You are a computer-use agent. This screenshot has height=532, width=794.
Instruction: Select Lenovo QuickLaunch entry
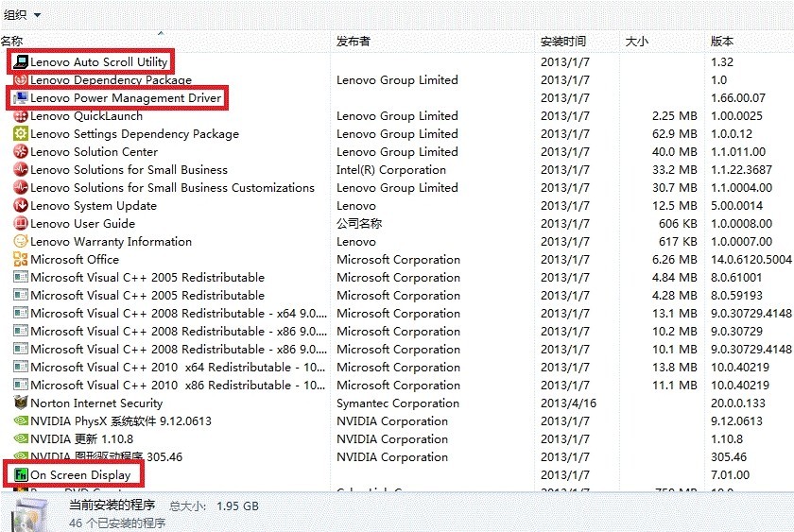click(87, 116)
